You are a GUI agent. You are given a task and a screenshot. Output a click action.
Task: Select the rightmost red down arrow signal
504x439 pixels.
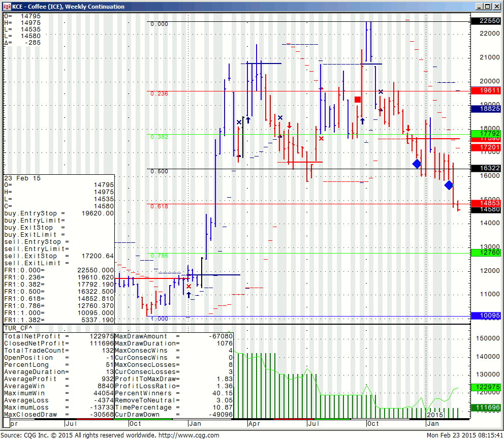click(x=407, y=129)
